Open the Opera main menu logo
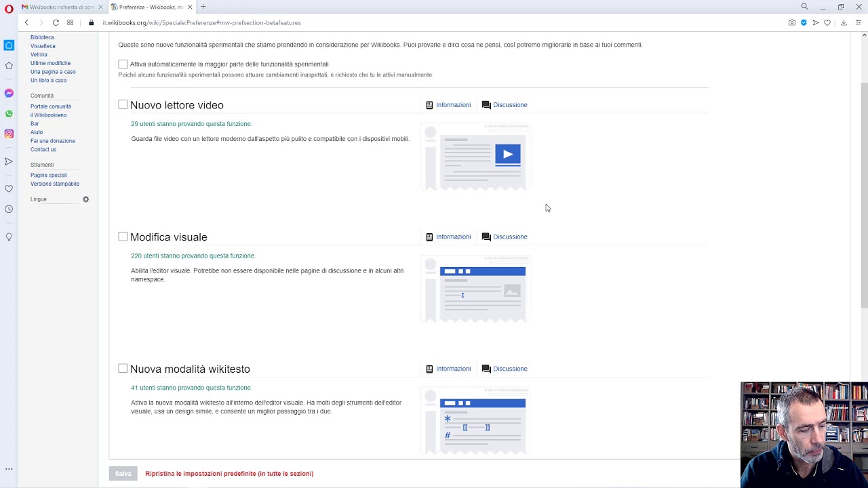868x488 pixels. tap(9, 9)
